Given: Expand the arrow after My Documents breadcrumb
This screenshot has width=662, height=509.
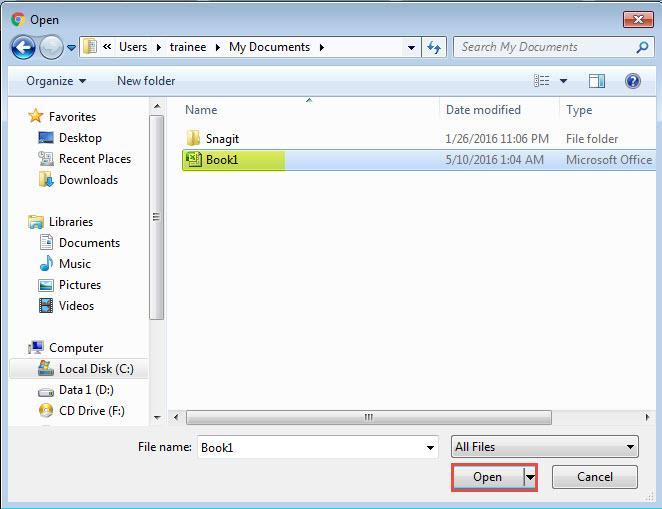Looking at the screenshot, I should pyautogui.click(x=322, y=47).
